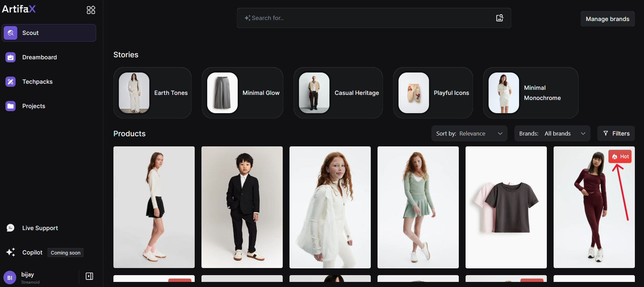Open the bijay user profile avatar
This screenshot has height=287, width=644.
pyautogui.click(x=10, y=278)
